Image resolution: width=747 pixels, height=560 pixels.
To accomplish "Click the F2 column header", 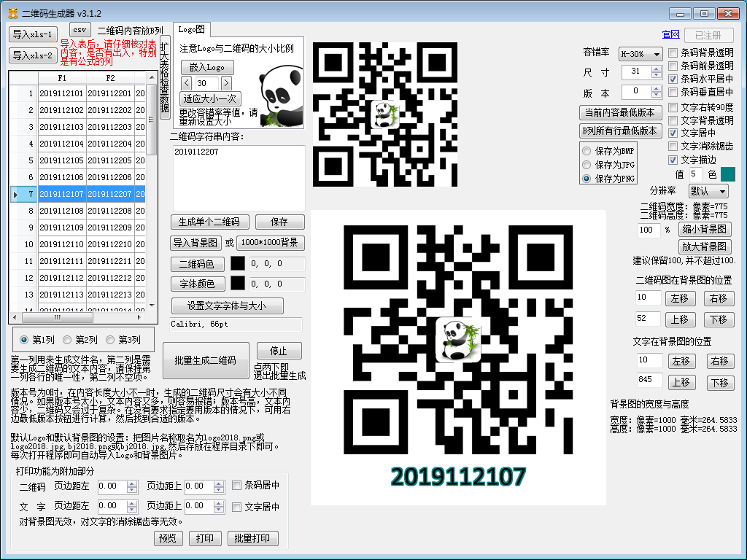I will [x=111, y=78].
